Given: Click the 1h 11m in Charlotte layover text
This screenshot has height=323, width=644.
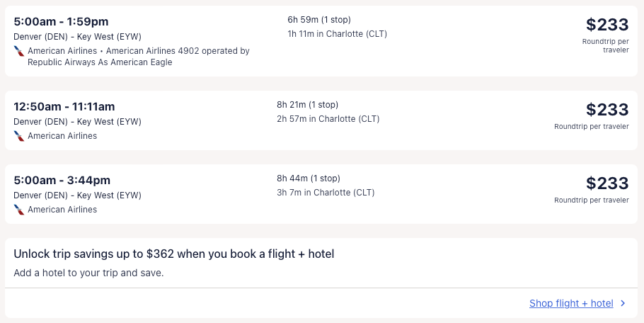Looking at the screenshot, I should [x=337, y=34].
